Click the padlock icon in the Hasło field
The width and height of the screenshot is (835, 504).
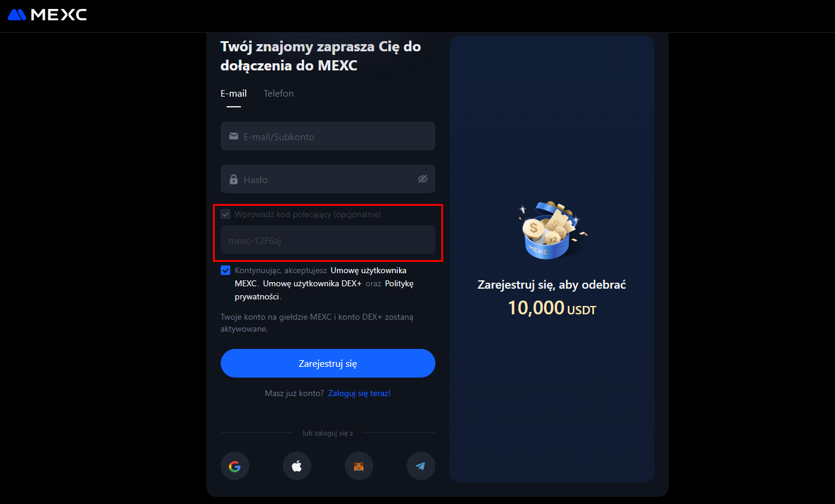[234, 179]
